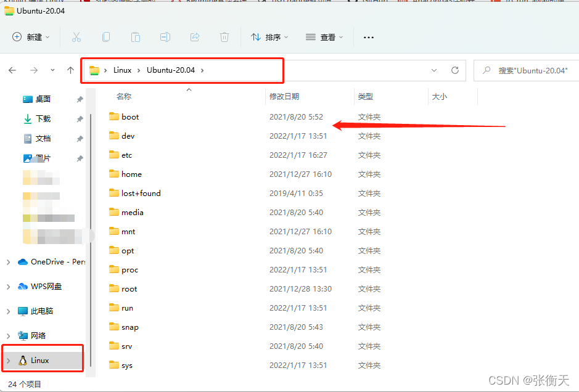
Task: Select the snap folder
Action: coord(130,327)
